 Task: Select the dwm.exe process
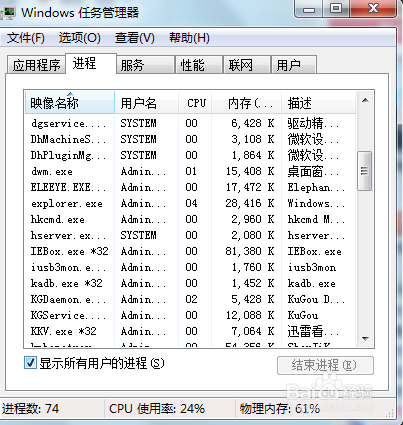tap(190, 171)
